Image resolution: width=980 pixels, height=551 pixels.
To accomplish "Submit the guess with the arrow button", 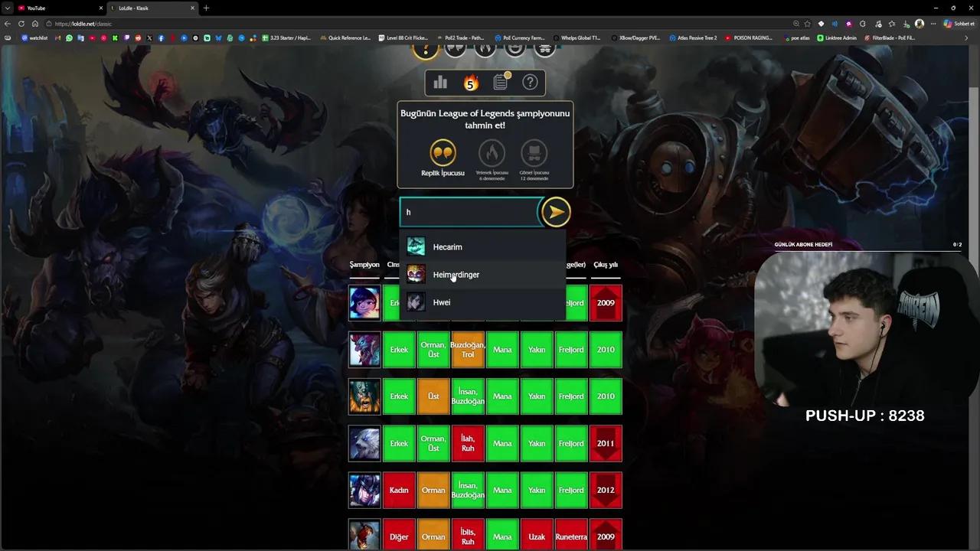I will coord(556,212).
